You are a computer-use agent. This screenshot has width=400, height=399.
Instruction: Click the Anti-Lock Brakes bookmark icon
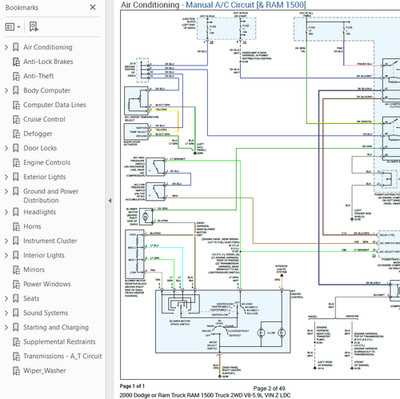[x=16, y=62]
